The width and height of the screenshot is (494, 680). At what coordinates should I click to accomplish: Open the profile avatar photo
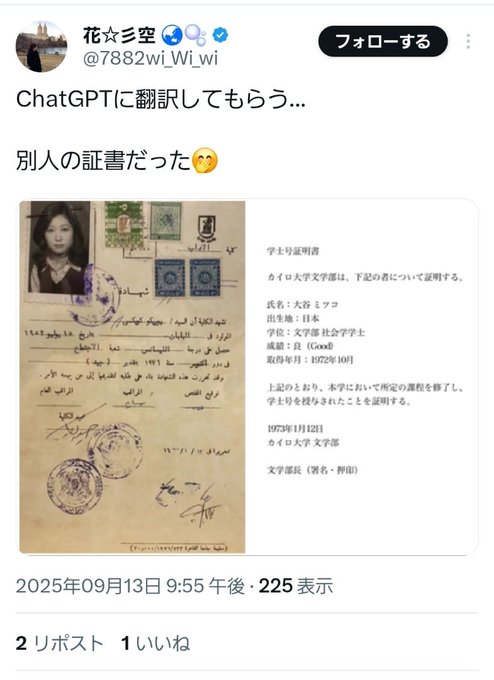pyautogui.click(x=41, y=46)
